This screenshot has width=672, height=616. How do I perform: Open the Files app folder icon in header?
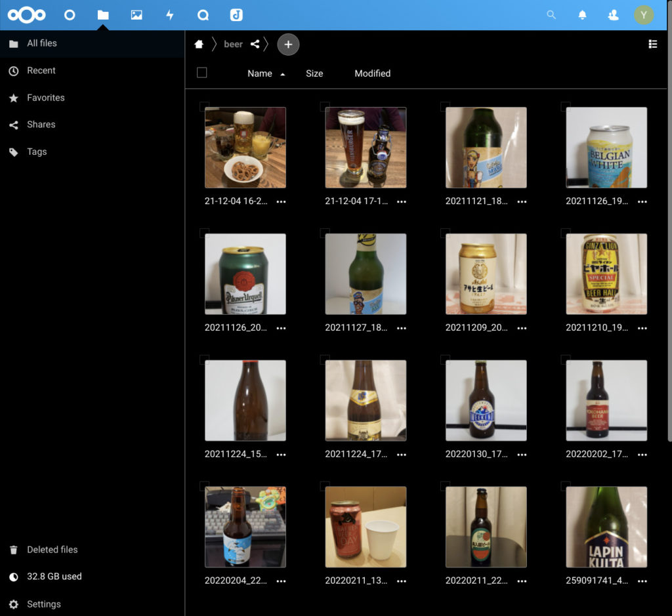coord(103,15)
